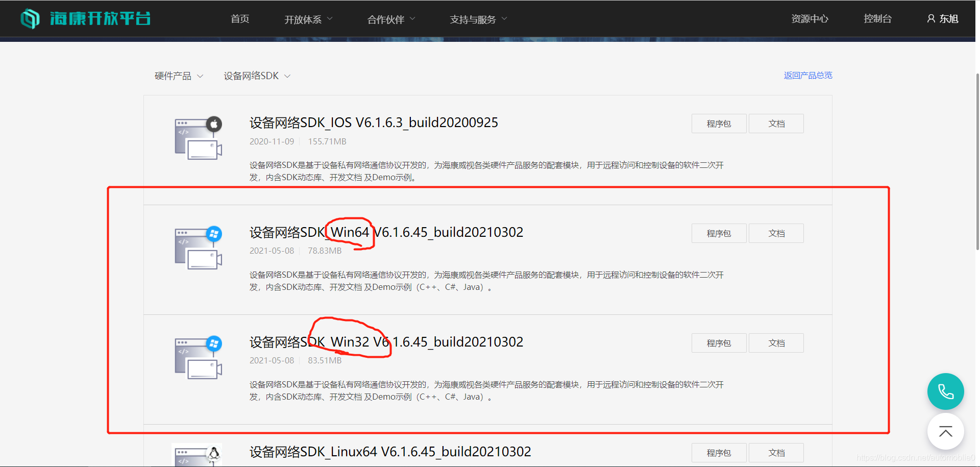980x467 pixels.
Task: Expand the chevron next to 合作伙伴
Action: point(412,19)
